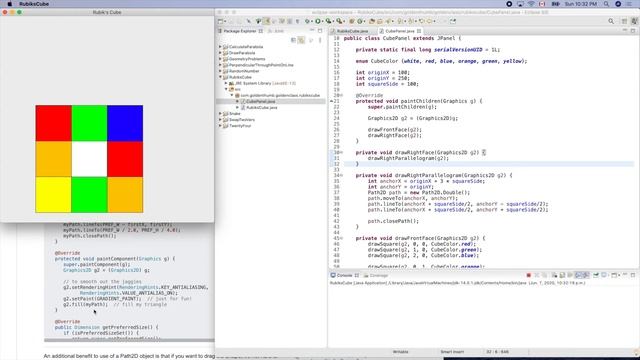Click the New Java Class toolbar icon

[x=360, y=21]
